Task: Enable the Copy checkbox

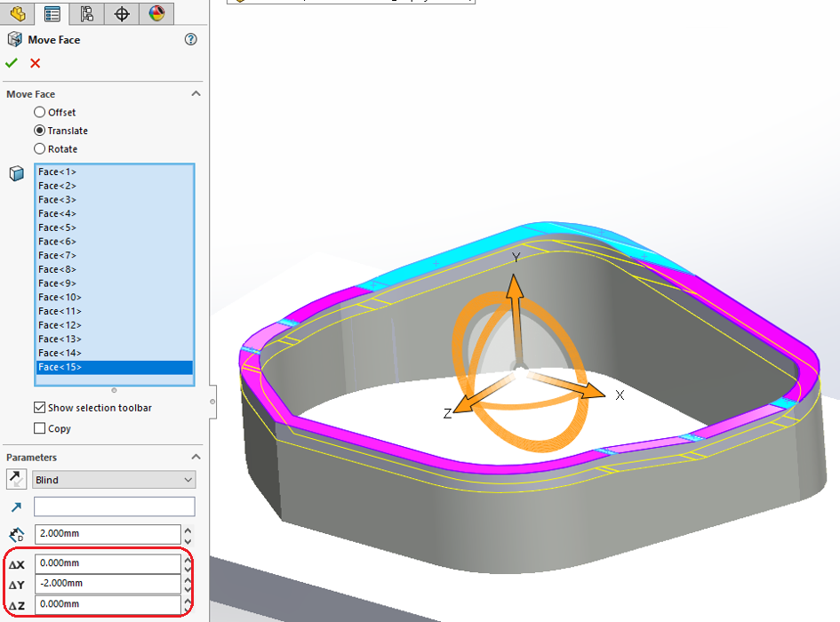Action: 39,428
